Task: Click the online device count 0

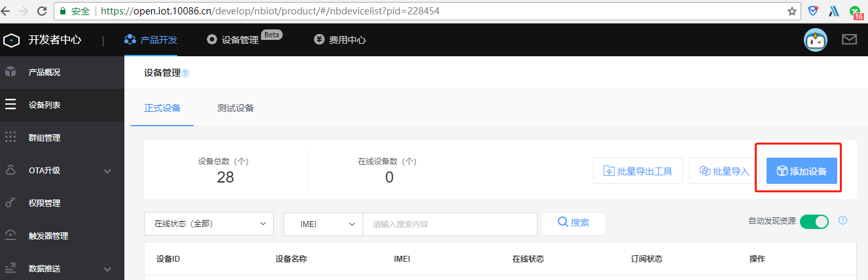Action: point(389,177)
